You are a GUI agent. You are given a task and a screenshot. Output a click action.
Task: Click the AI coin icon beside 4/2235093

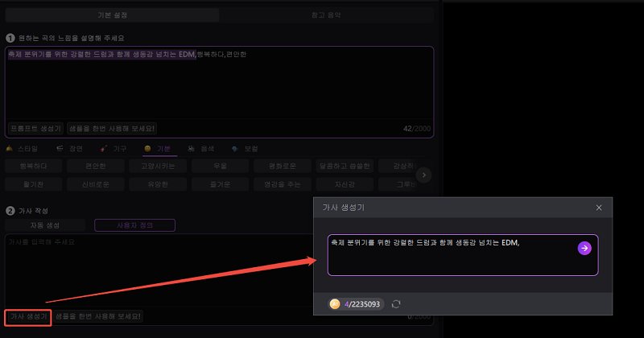click(335, 304)
